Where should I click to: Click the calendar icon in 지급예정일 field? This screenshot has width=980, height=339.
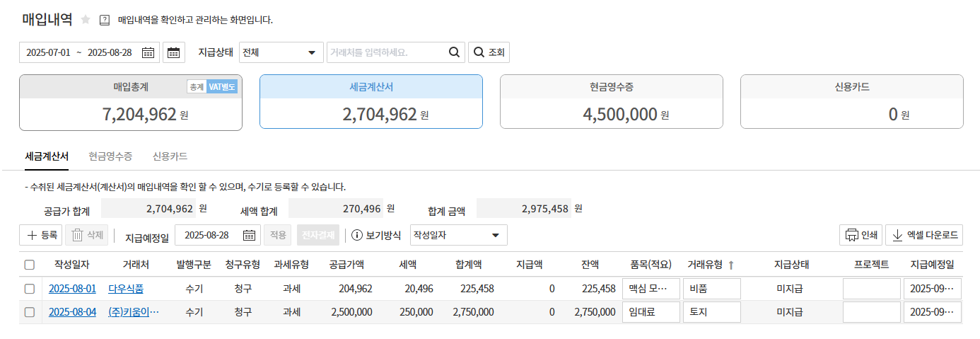click(x=250, y=235)
